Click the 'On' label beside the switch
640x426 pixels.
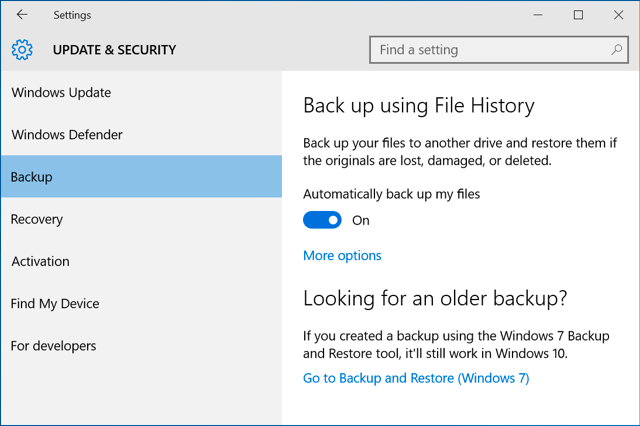point(361,220)
